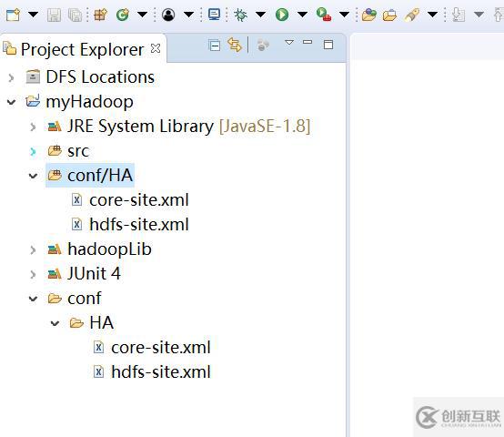Toggle Link with Editor arrows icon
The image size is (504, 437).
coord(235,45)
